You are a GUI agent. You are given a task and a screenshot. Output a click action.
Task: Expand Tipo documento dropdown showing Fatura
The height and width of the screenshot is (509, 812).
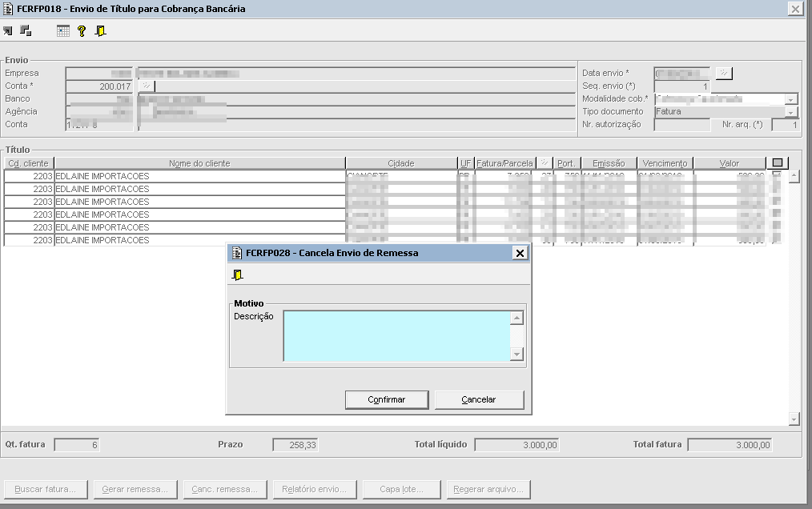(x=790, y=112)
